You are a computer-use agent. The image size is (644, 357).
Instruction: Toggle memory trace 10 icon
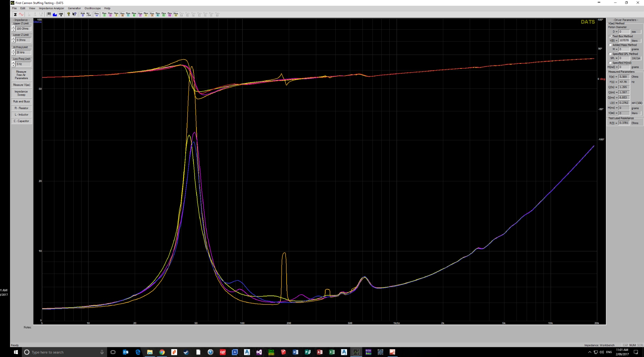[x=158, y=14]
